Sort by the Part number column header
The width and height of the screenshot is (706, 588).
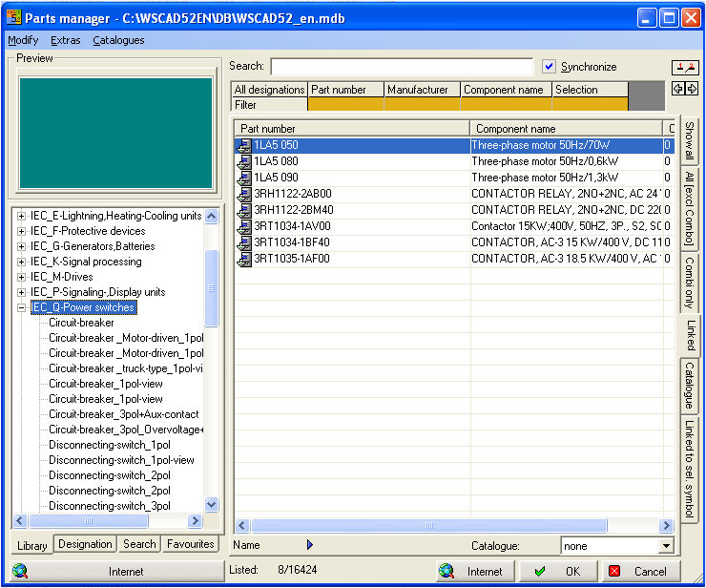pyautogui.click(x=352, y=129)
